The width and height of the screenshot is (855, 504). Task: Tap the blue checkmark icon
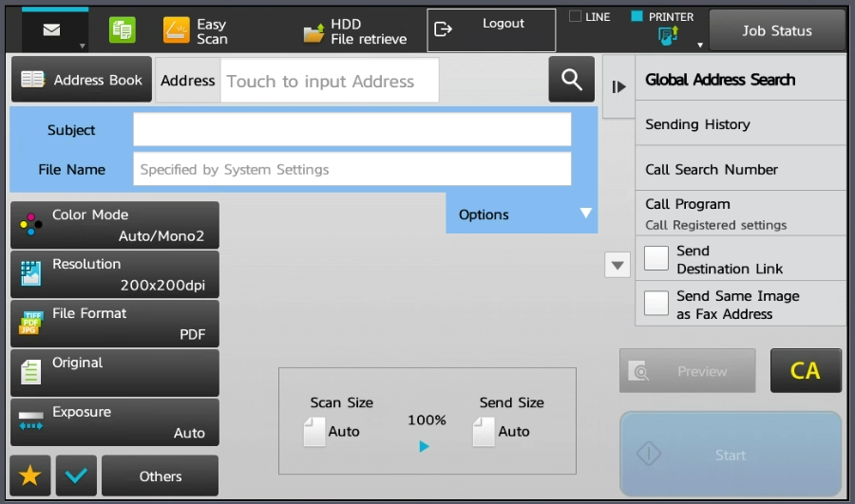[x=76, y=476]
